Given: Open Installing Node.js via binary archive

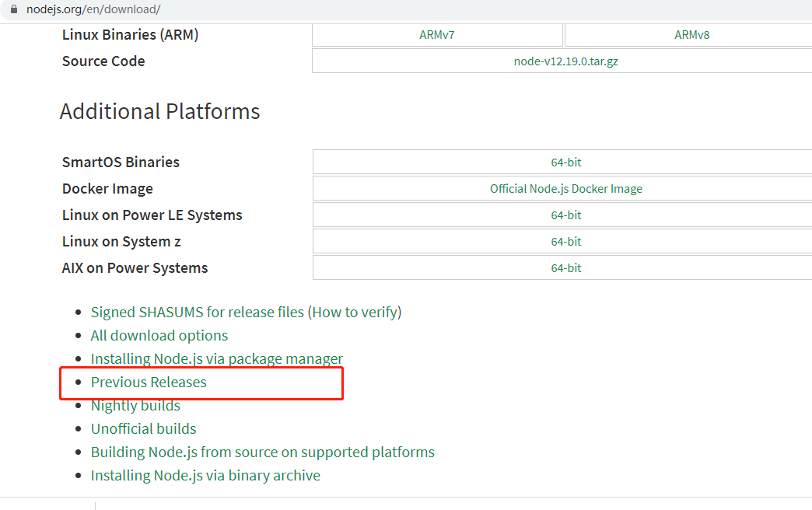Looking at the screenshot, I should pos(205,476).
